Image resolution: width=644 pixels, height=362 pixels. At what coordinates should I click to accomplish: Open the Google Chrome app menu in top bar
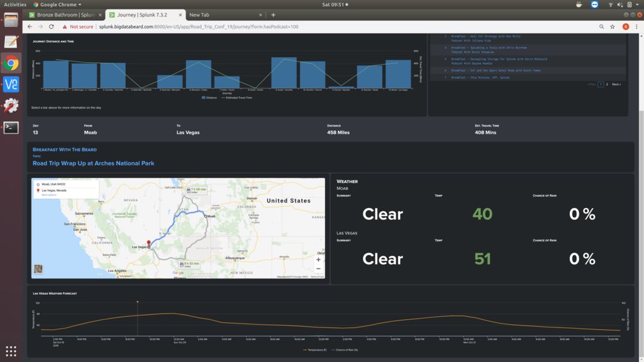57,4
